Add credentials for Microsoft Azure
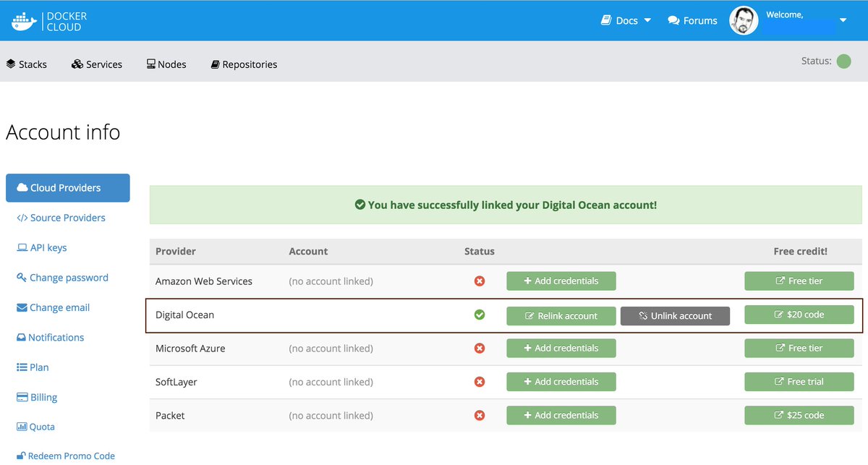 point(561,348)
